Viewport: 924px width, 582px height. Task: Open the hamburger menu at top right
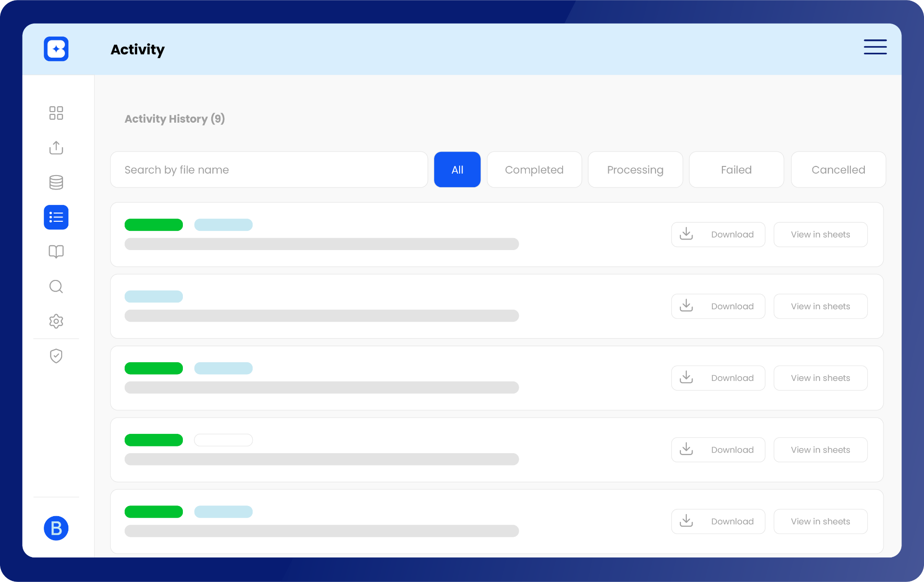click(x=874, y=47)
